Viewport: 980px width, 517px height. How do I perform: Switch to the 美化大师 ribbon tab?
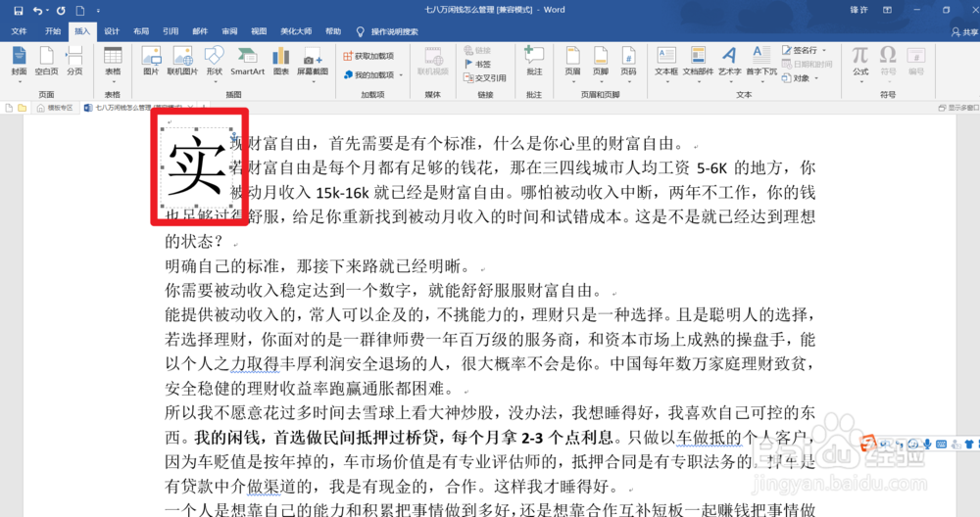click(x=296, y=31)
